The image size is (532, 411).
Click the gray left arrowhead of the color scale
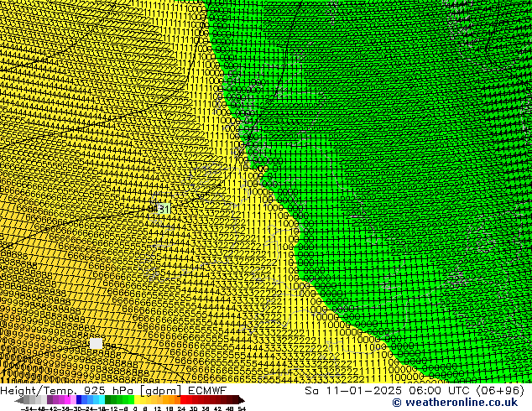pos(18,400)
